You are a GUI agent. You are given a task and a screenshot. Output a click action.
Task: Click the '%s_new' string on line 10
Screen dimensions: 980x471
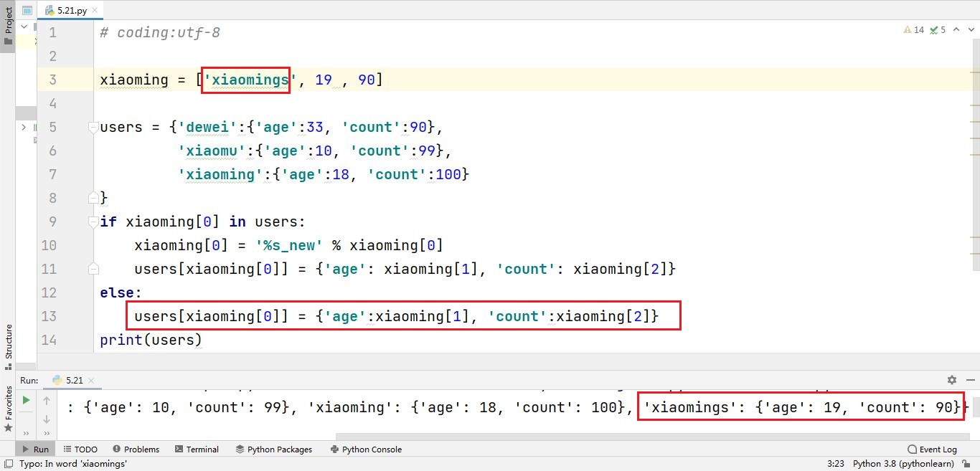point(289,245)
